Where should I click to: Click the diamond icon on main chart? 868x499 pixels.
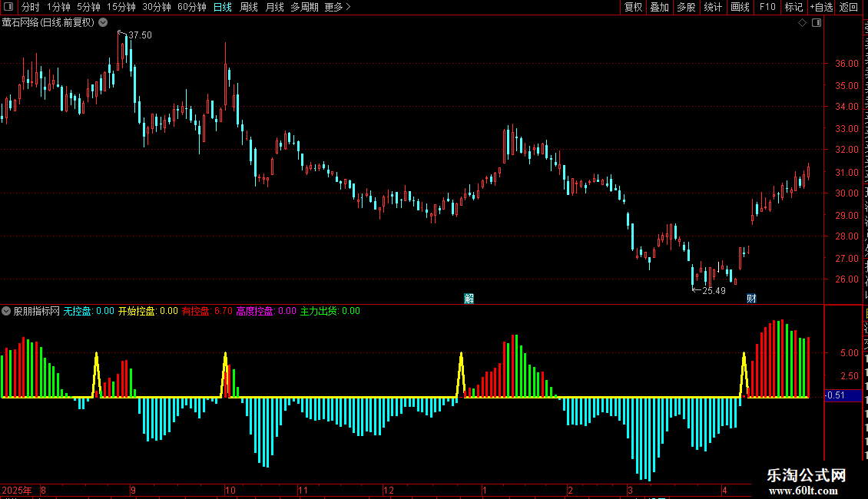tap(802, 23)
